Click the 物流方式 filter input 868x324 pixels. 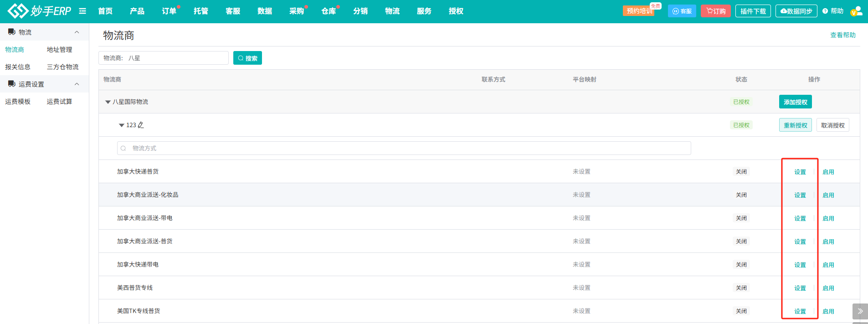pos(404,148)
